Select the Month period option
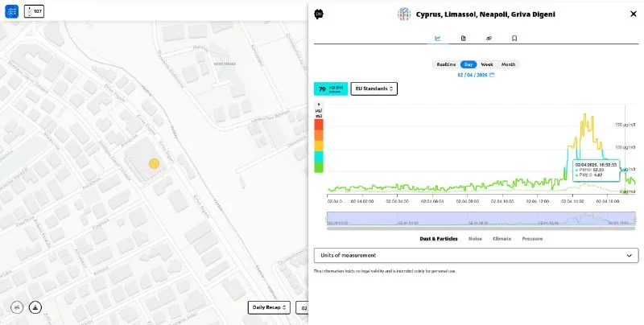Image resolution: width=644 pixels, height=325 pixels. click(x=508, y=64)
